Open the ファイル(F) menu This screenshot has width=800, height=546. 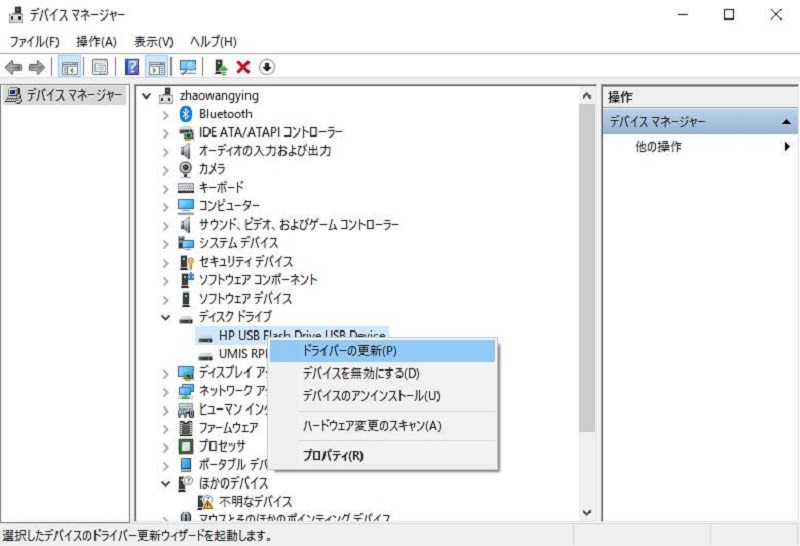pos(34,41)
